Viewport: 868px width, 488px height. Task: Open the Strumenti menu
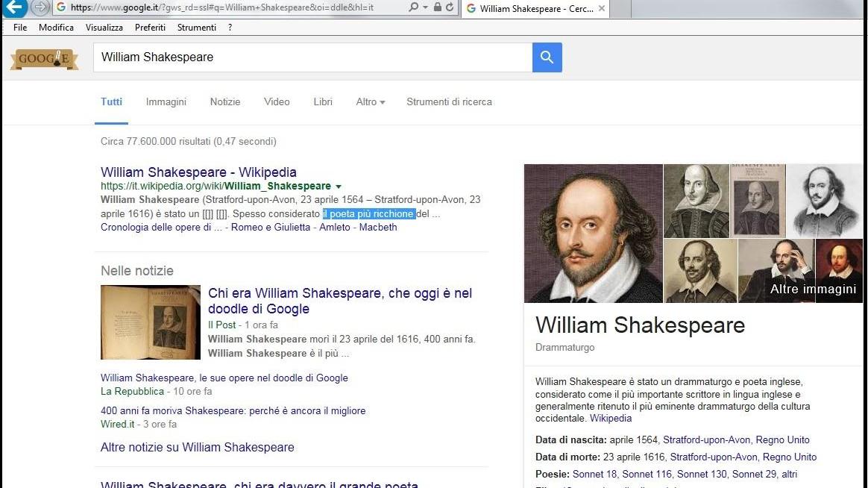tap(197, 27)
